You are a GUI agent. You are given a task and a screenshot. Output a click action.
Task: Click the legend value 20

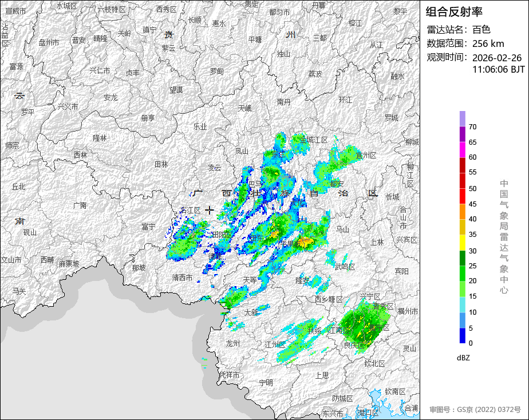[472, 281]
